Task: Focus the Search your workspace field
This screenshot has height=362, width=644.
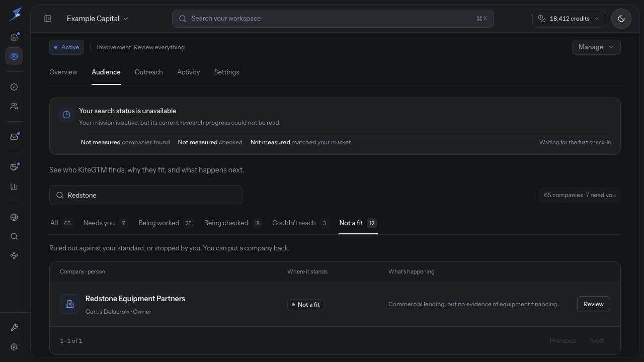Action: tap(333, 19)
